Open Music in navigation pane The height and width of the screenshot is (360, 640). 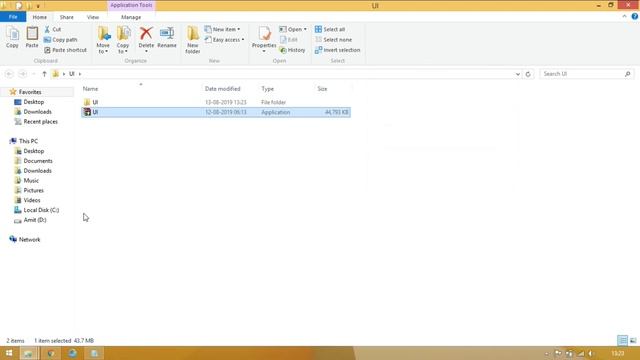pos(31,180)
